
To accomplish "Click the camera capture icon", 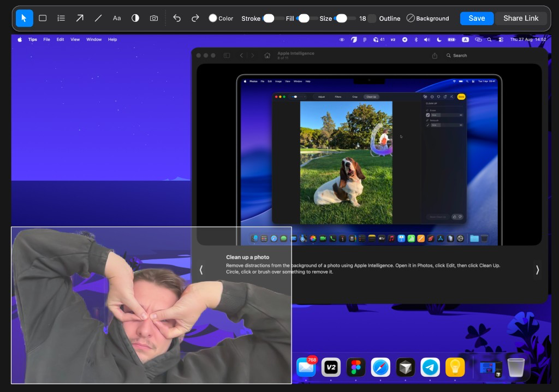I will click(153, 18).
